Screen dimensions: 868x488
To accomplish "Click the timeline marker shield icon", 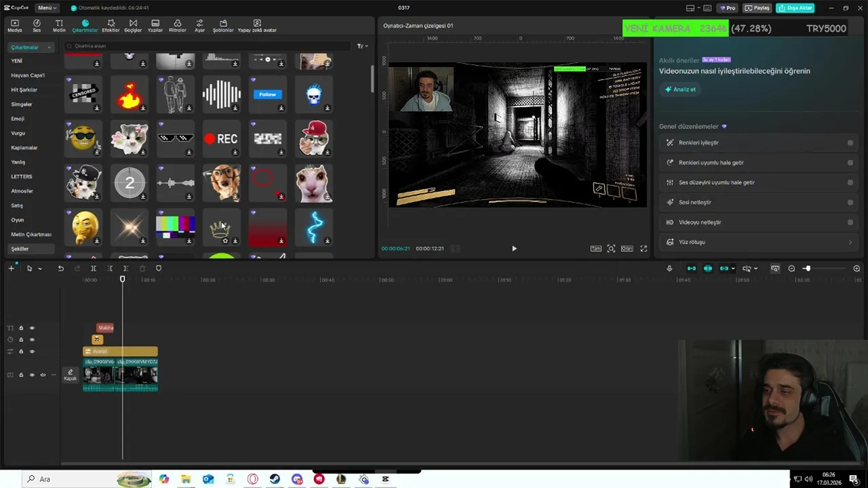I will click(159, 268).
